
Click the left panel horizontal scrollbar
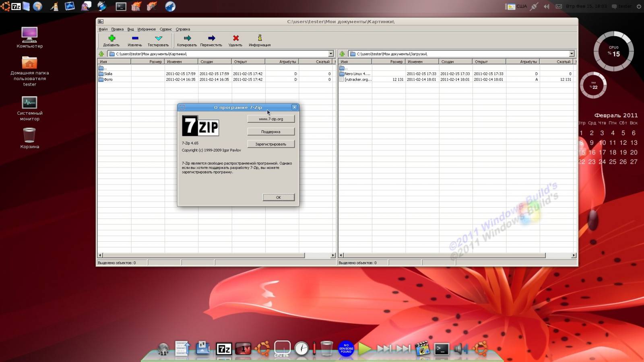click(204, 255)
